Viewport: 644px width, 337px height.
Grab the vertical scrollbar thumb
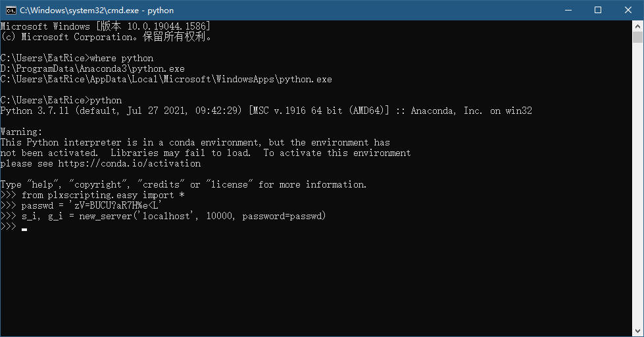pos(637,37)
